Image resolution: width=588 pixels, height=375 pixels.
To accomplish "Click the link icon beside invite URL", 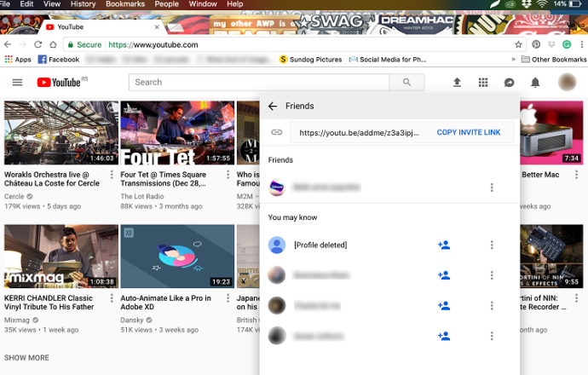I will pos(277,132).
